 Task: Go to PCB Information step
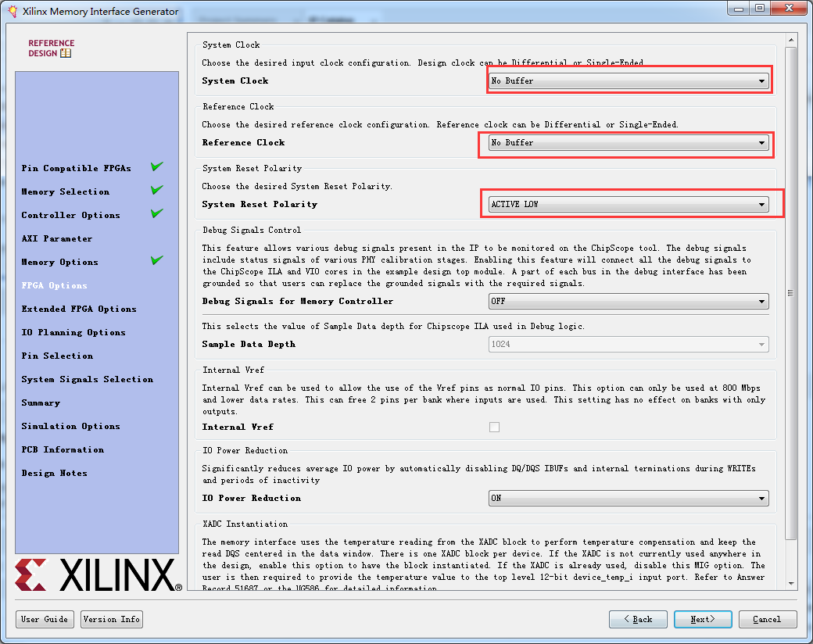pos(63,449)
